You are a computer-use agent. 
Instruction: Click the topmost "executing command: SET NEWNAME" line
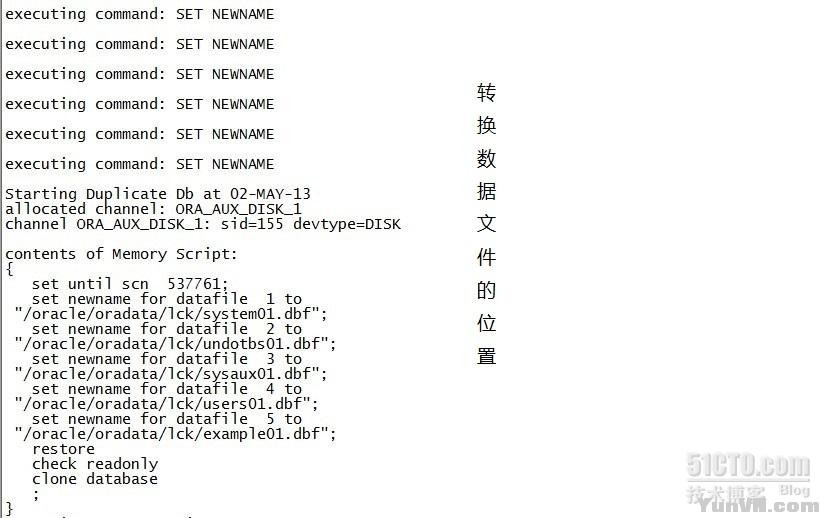pyautogui.click(x=139, y=14)
